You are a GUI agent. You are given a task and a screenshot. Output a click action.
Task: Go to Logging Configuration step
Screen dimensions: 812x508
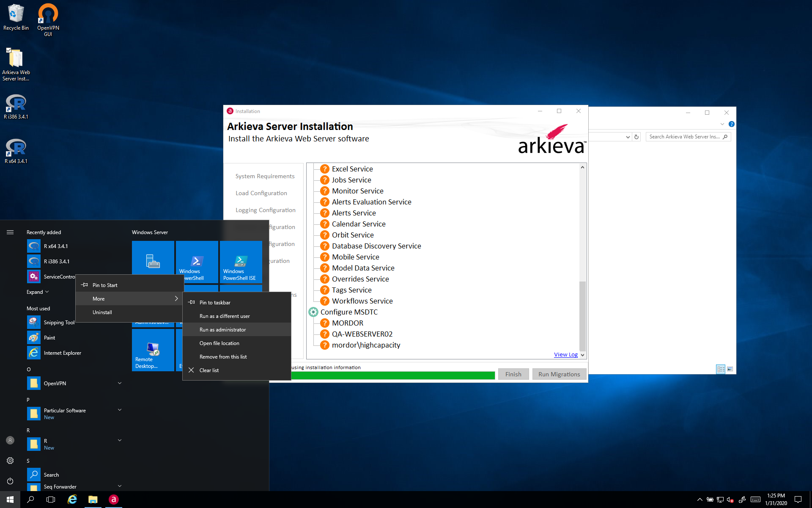pos(265,210)
